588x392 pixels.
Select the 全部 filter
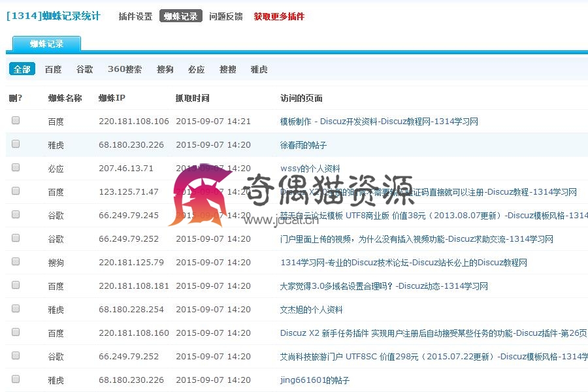tap(22, 69)
